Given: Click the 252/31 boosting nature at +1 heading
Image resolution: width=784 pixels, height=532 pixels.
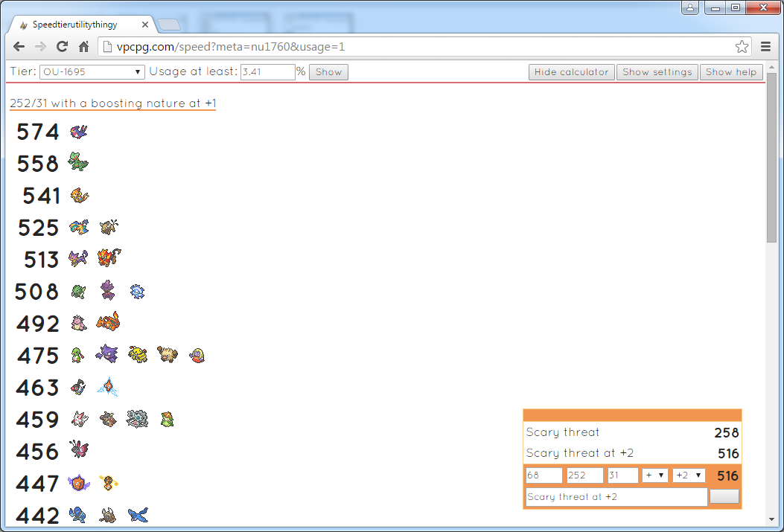Looking at the screenshot, I should 113,103.
